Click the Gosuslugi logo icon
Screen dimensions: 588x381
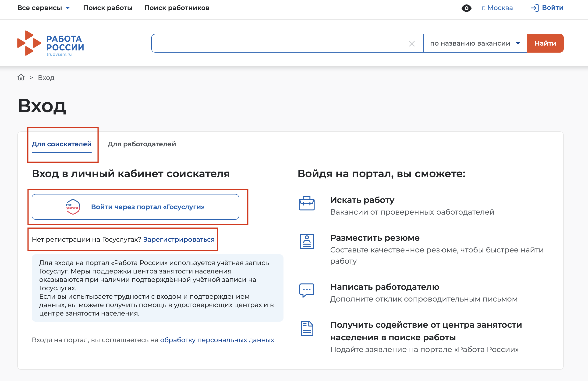pos(72,207)
